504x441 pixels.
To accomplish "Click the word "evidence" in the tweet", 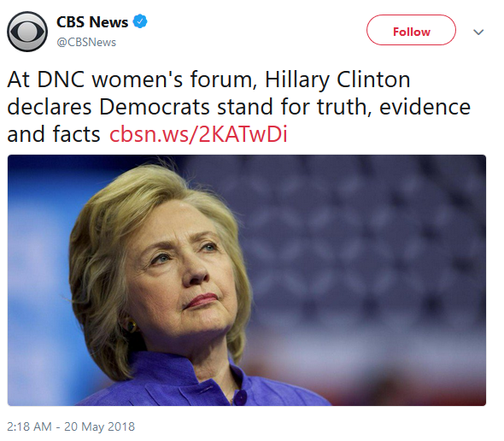I will click(x=425, y=107).
